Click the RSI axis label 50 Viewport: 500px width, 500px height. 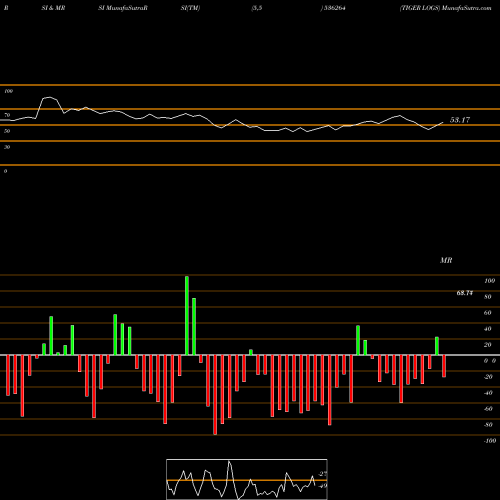coord(7,131)
